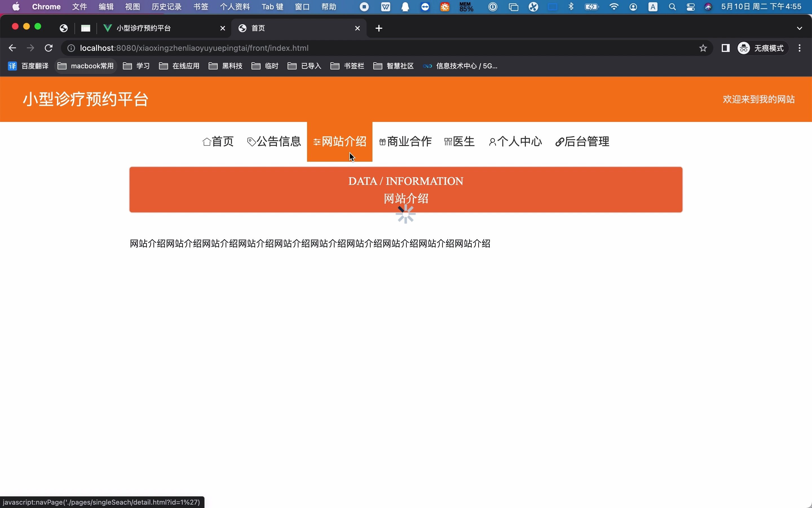Viewport: 812px width, 508px height.
Task: Click the pinned globe tab
Action: tap(64, 28)
